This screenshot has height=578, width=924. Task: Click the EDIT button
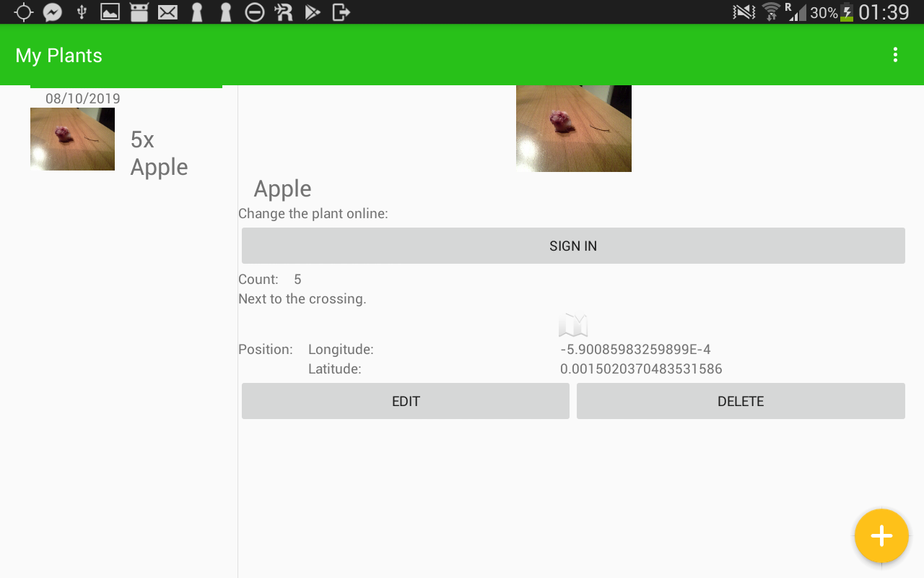[405, 401]
